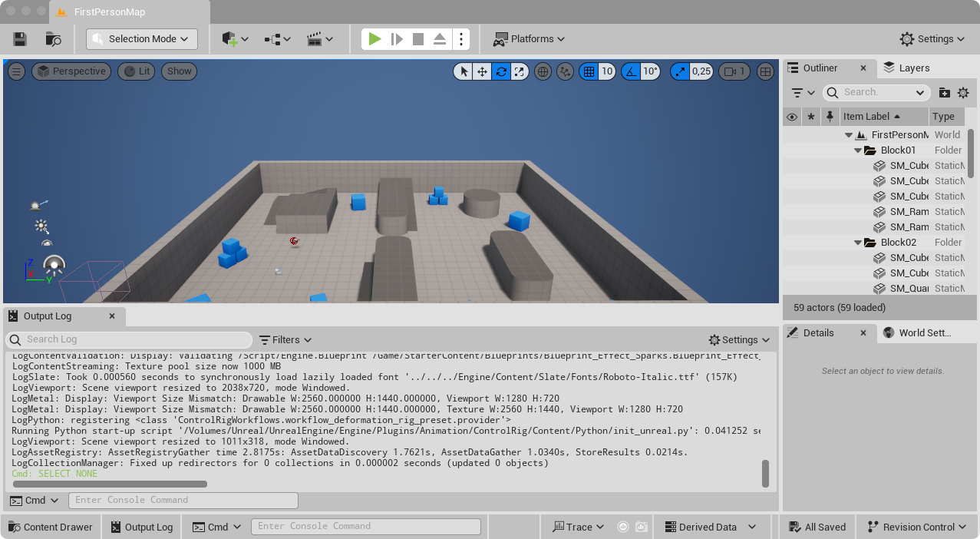The image size is (980, 539).
Task: Collapse the FirstPersonMap world tree node
Action: (849, 135)
